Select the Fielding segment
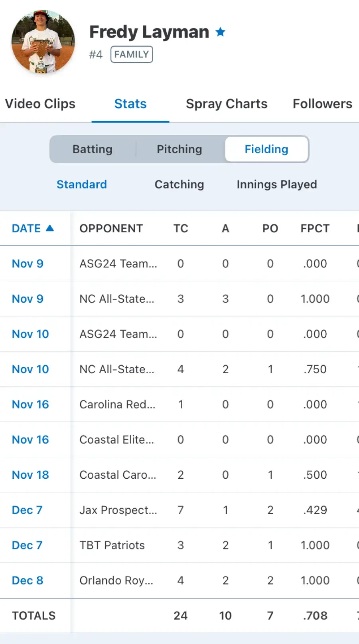Image resolution: width=359 pixels, height=644 pixels. [266, 149]
